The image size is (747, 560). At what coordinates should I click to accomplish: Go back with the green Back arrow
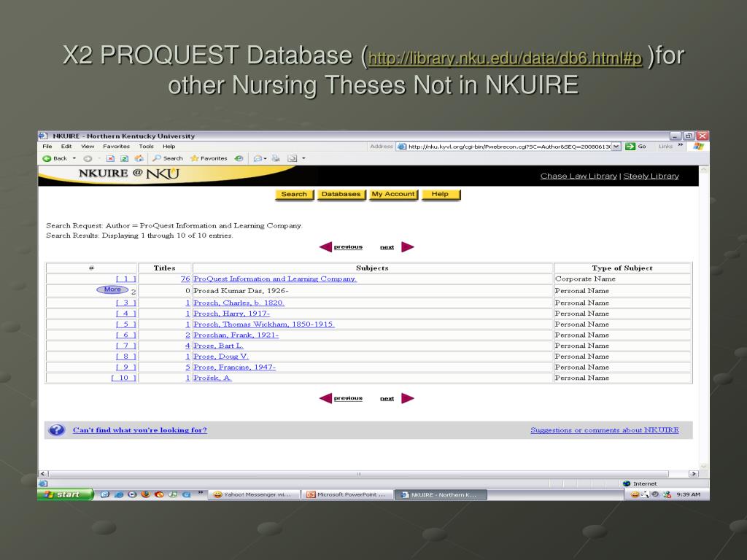[47, 158]
